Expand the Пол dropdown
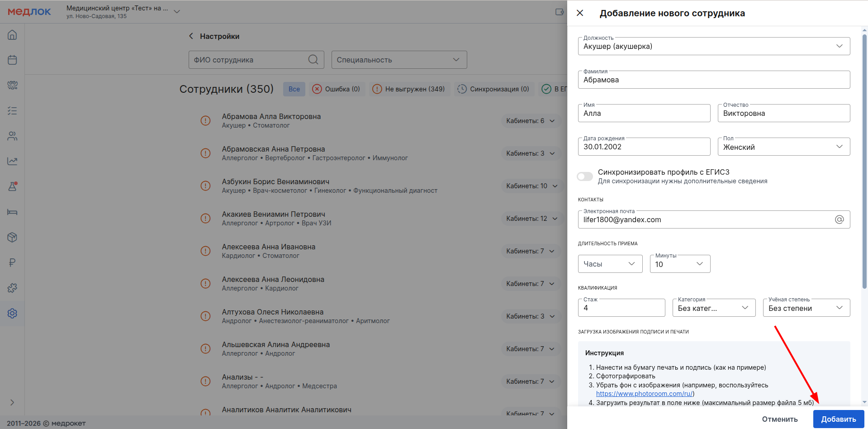Viewport: 868px width, 429px height. pos(783,147)
